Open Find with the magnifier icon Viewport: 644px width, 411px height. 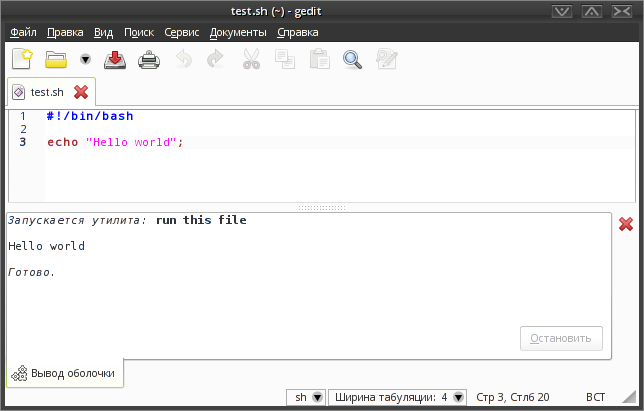pyautogui.click(x=352, y=60)
